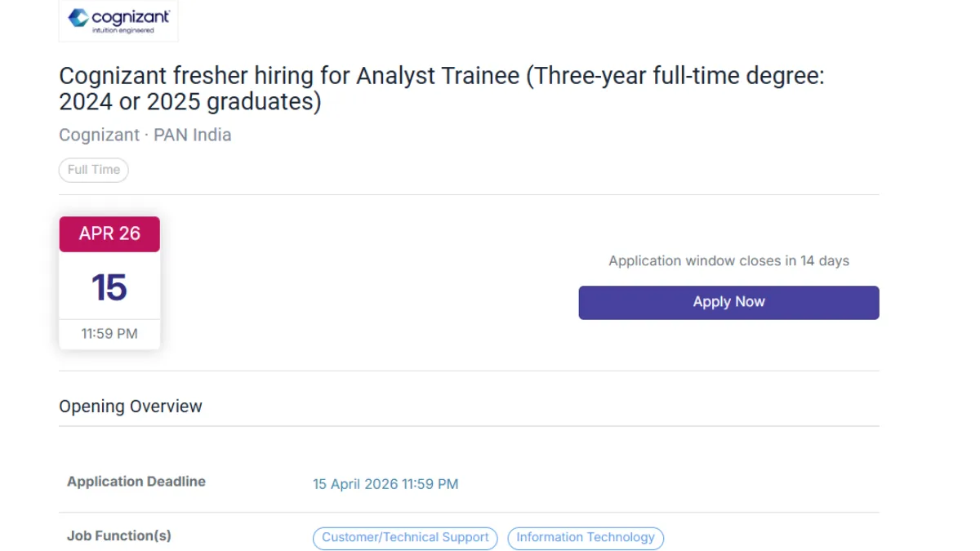Click inside the date card header bar
980x551 pixels.
pos(109,233)
